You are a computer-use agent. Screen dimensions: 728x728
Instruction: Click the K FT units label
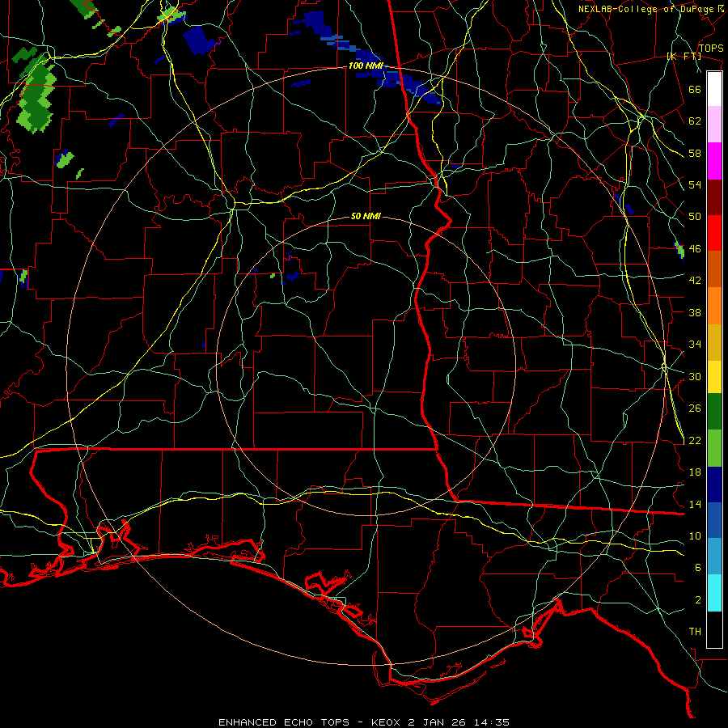684,56
